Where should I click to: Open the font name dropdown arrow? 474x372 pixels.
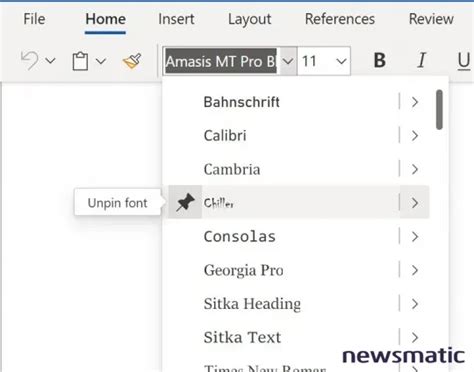pos(288,61)
